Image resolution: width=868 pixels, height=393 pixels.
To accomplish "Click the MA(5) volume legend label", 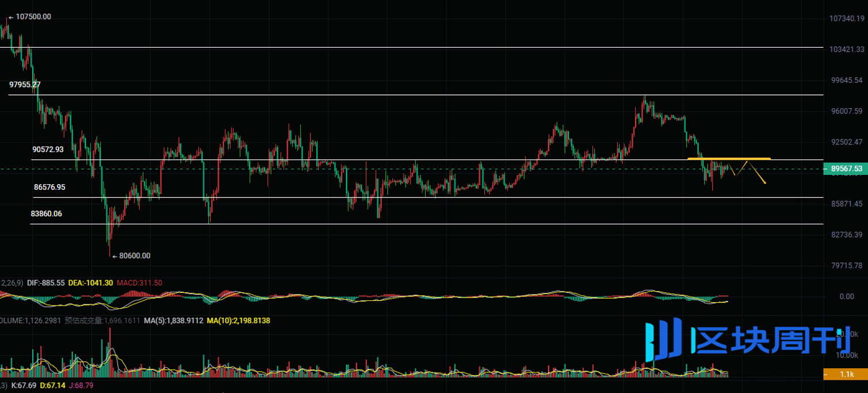I will click(173, 320).
